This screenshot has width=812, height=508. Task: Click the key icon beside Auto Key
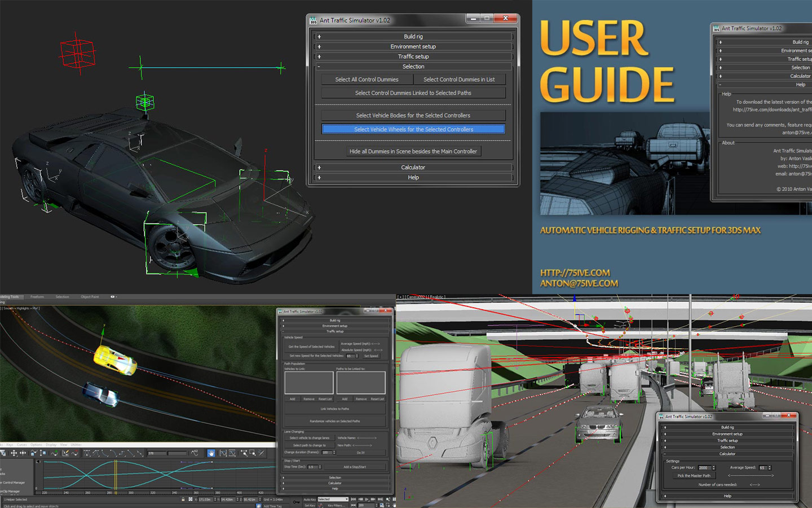pyautogui.click(x=297, y=501)
